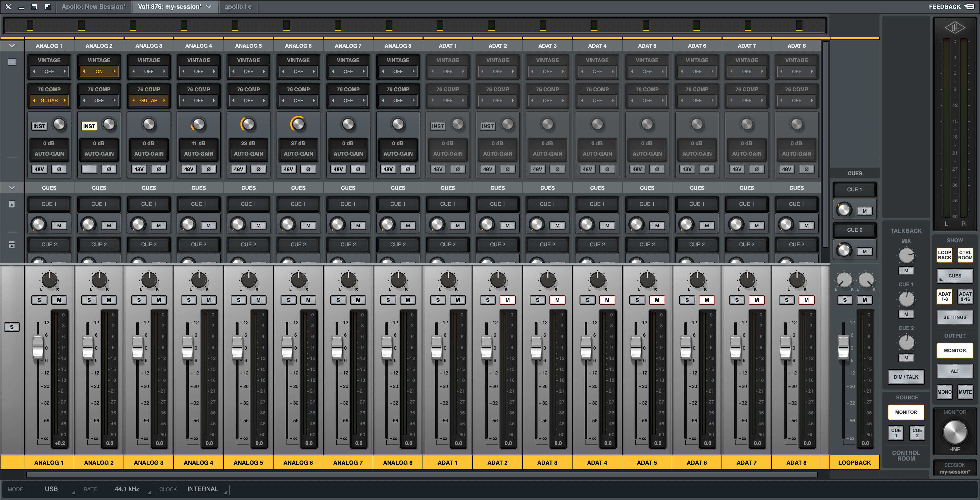The image size is (980, 500).
Task: Click the Universal Audio icon beside FEEDBACK
Action: pos(969,6)
